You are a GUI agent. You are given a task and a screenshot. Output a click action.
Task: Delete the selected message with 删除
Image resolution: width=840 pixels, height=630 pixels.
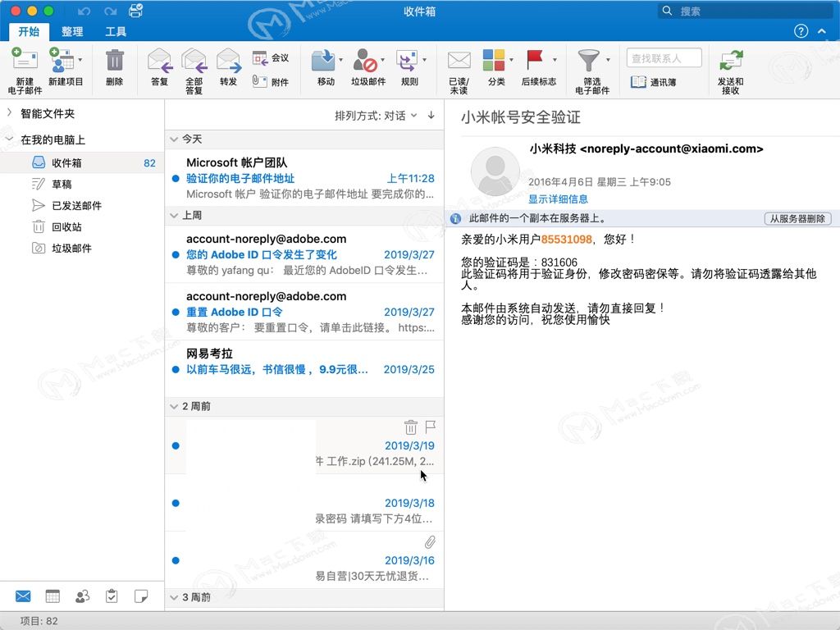pyautogui.click(x=114, y=67)
